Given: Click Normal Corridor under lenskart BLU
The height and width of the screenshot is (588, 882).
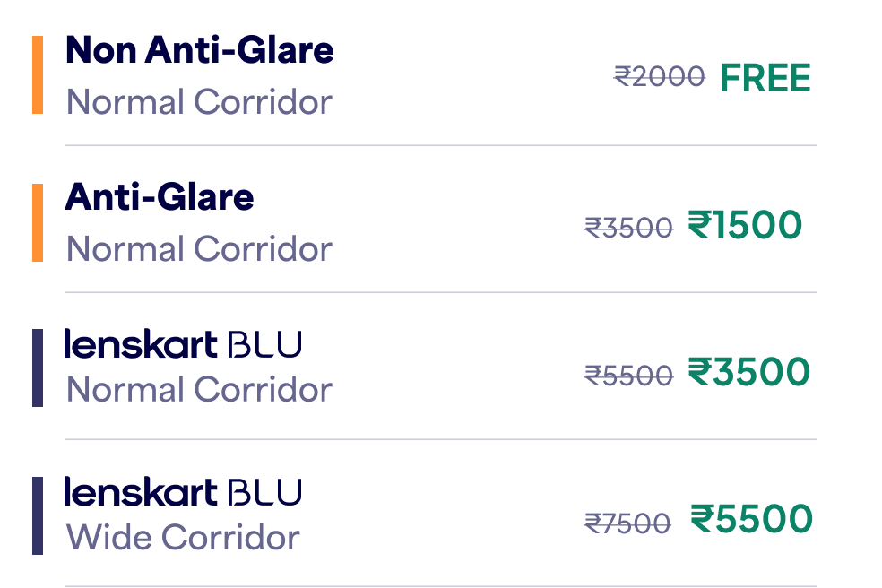Looking at the screenshot, I should tap(199, 390).
